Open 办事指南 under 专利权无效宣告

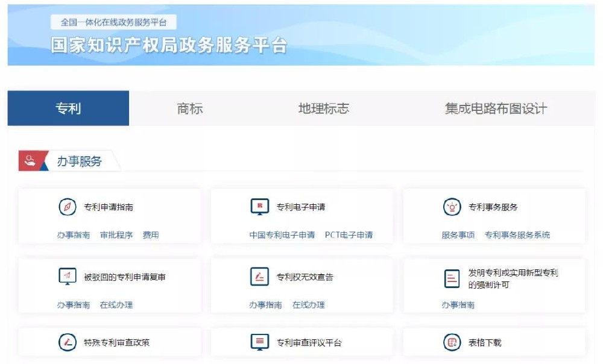pyautogui.click(x=266, y=305)
